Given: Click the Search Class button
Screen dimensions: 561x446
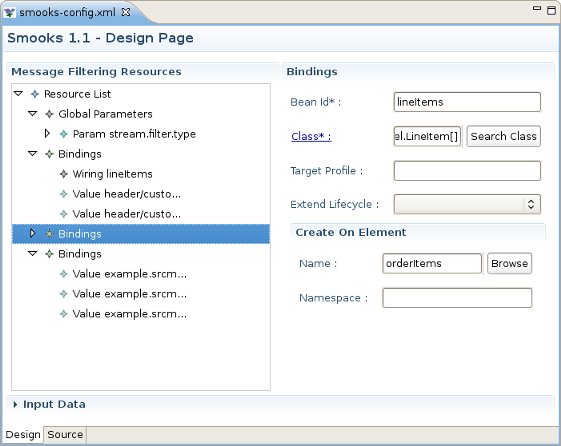Looking at the screenshot, I should pos(503,136).
